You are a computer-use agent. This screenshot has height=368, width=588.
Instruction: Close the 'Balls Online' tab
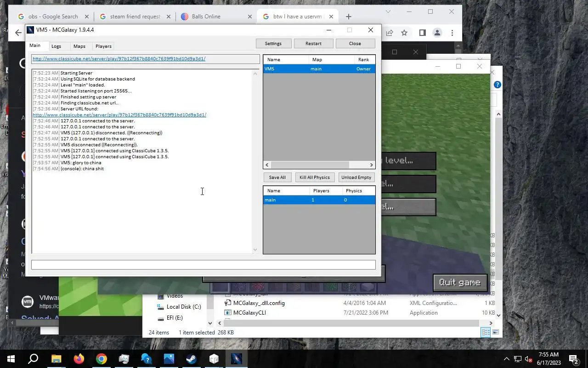250,17
